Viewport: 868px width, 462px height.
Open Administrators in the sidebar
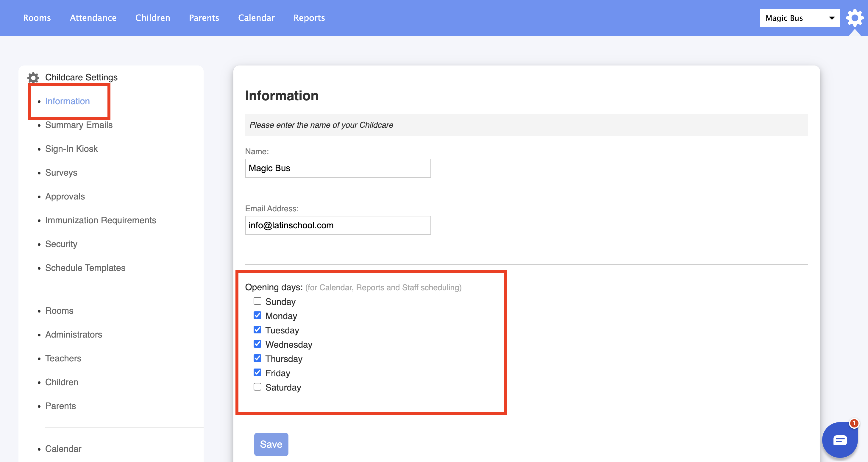74,335
